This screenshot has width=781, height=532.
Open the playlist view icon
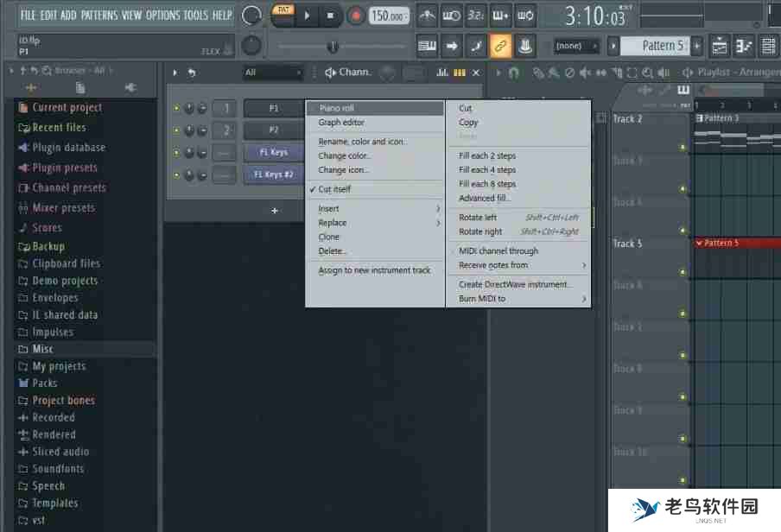(720, 47)
